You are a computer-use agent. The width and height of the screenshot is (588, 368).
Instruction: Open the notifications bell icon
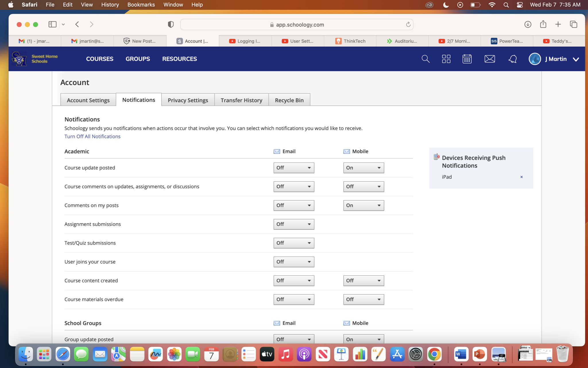[512, 59]
